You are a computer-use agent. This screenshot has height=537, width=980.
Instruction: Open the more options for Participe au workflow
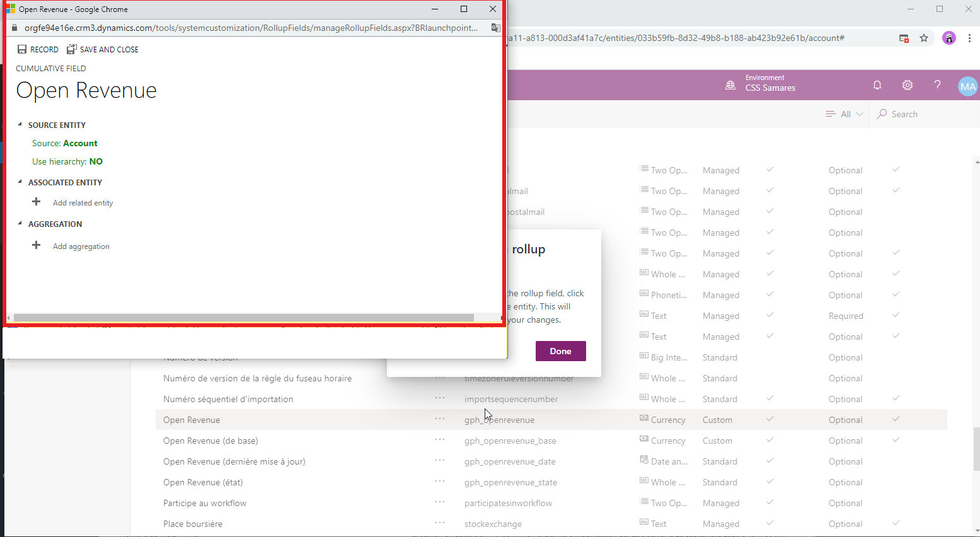tap(440, 502)
